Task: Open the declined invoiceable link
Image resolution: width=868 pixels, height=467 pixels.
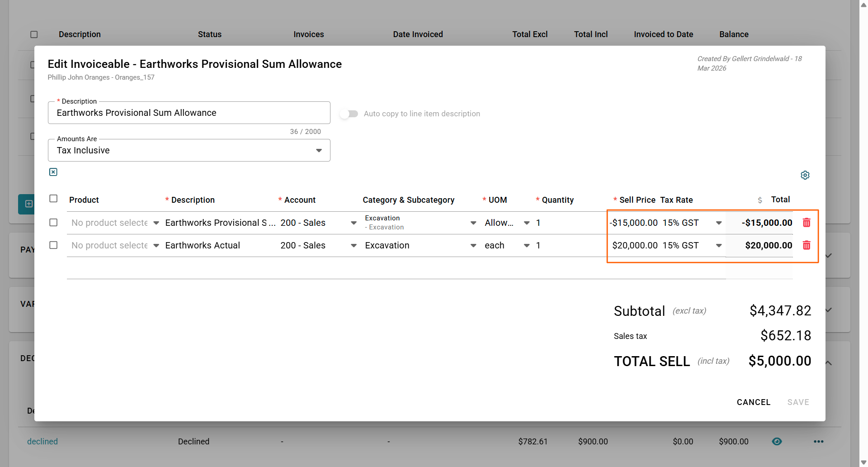Action: tap(42, 442)
